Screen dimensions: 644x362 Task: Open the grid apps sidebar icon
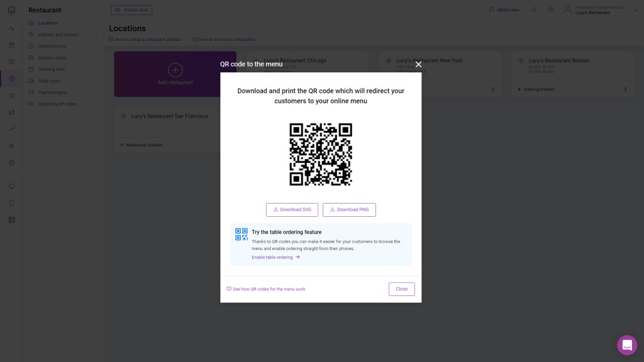11,220
